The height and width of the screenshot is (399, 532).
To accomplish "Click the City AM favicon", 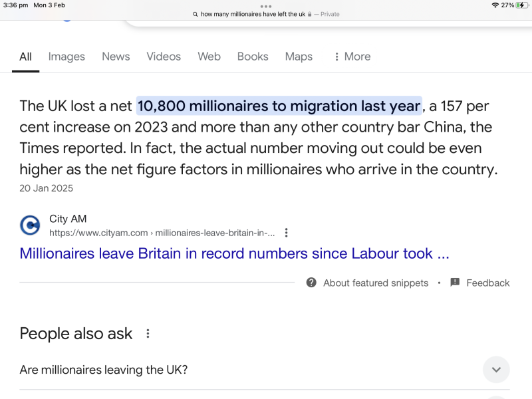I will coord(30,225).
